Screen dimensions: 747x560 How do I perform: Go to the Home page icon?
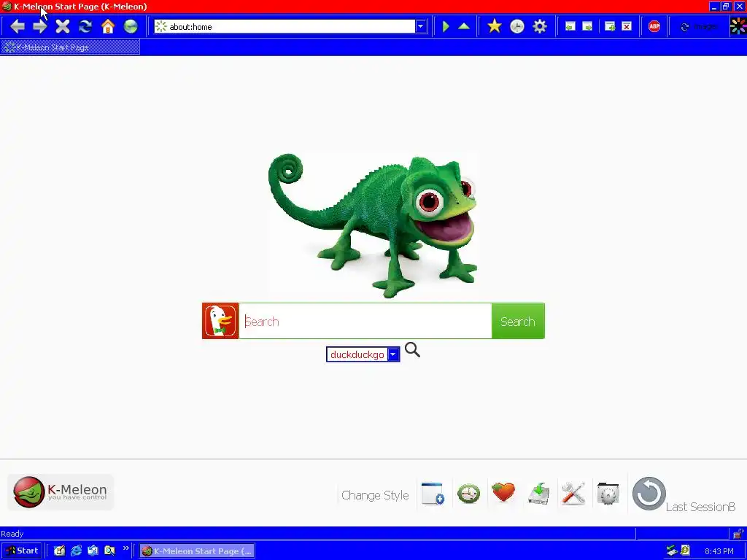[x=108, y=26]
